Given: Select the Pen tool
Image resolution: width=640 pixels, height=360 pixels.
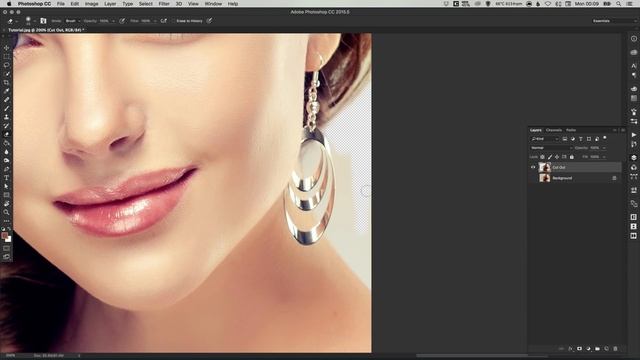Looking at the screenshot, I should (7, 169).
